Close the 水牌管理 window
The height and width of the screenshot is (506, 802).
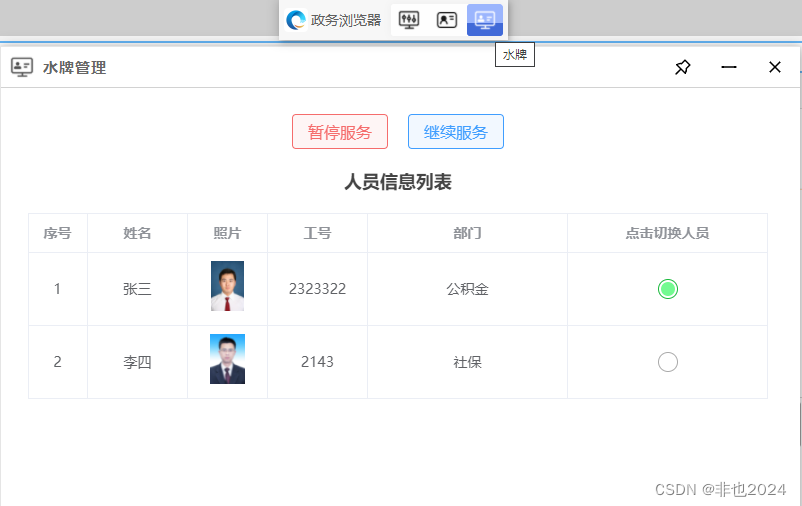coord(775,67)
